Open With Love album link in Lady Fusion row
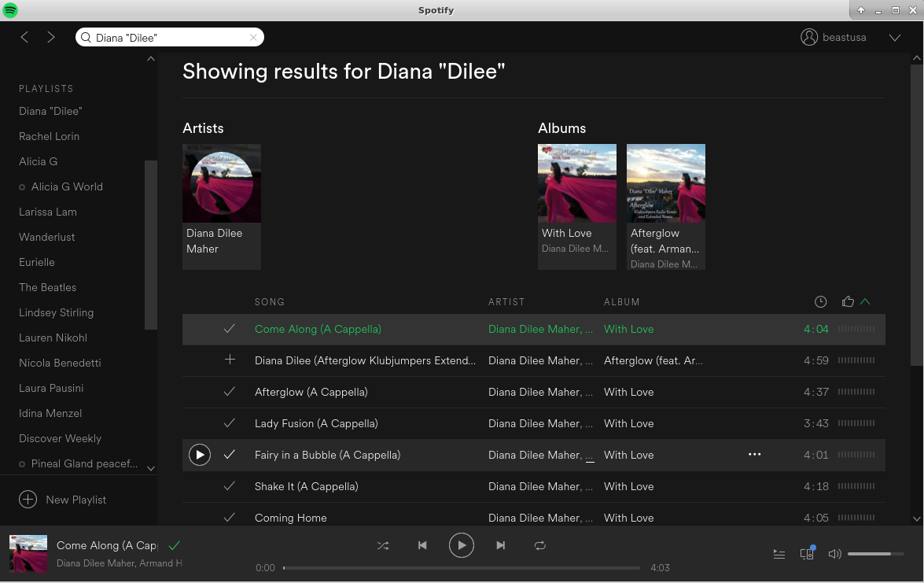The height and width of the screenshot is (583, 924). pos(629,423)
